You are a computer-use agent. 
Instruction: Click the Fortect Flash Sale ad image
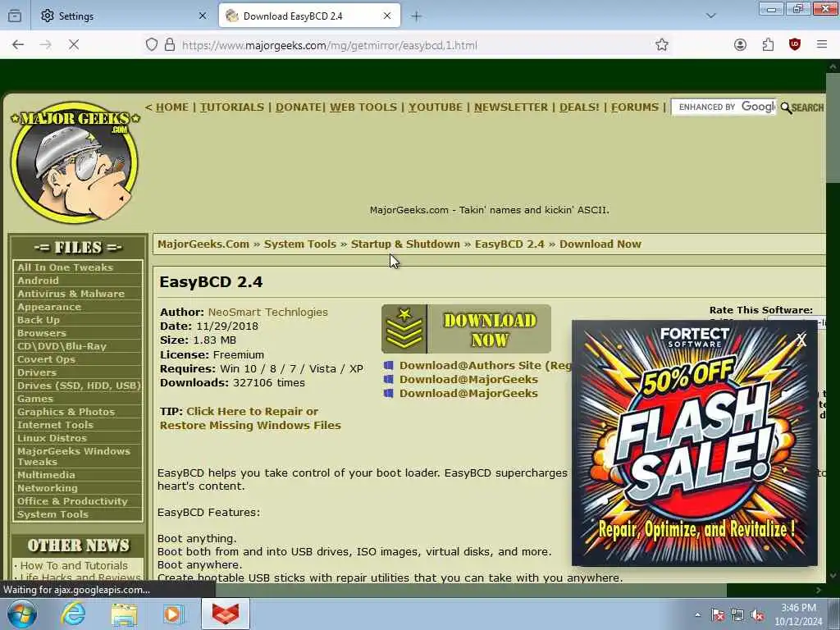click(x=694, y=445)
